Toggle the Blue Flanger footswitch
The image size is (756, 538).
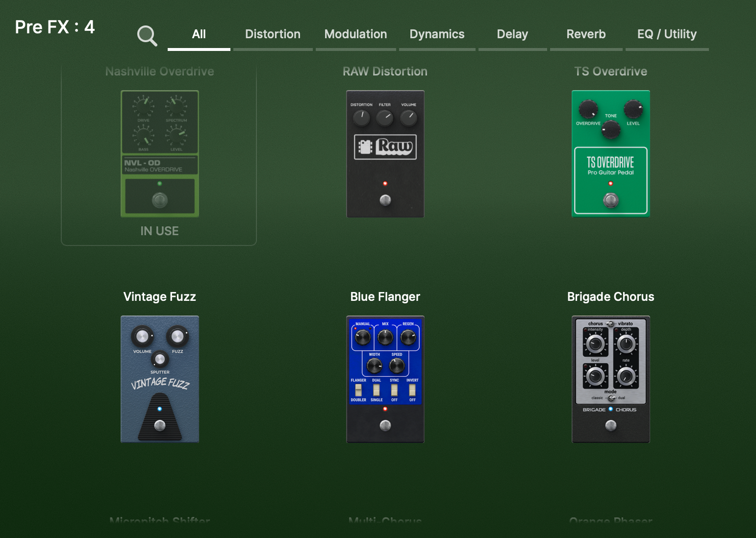(x=385, y=425)
